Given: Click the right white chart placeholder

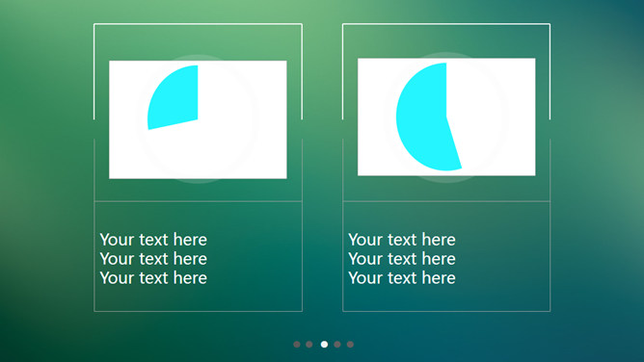Looking at the screenshot, I should coord(446,117).
